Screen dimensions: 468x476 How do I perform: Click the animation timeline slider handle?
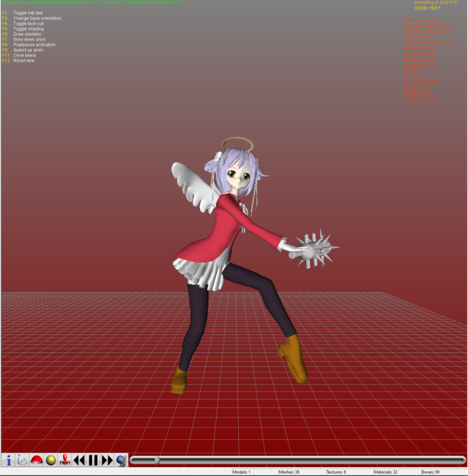[x=157, y=460]
